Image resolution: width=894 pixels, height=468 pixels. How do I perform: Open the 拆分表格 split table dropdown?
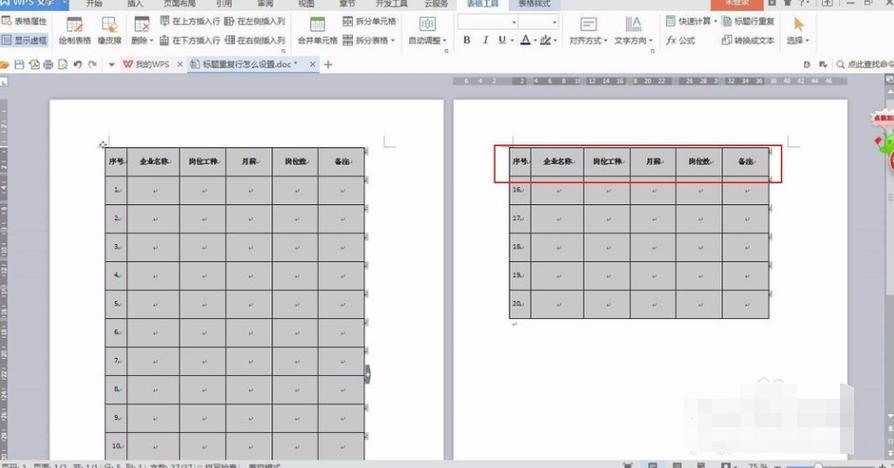pyautogui.click(x=369, y=40)
